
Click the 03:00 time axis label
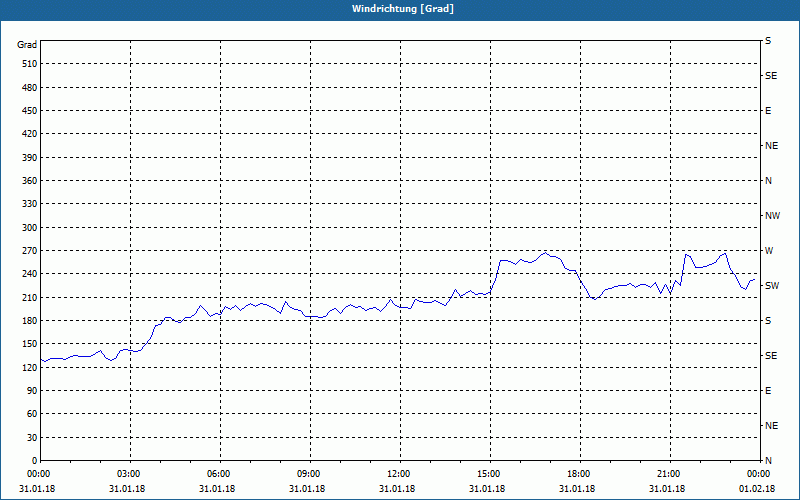tap(128, 474)
